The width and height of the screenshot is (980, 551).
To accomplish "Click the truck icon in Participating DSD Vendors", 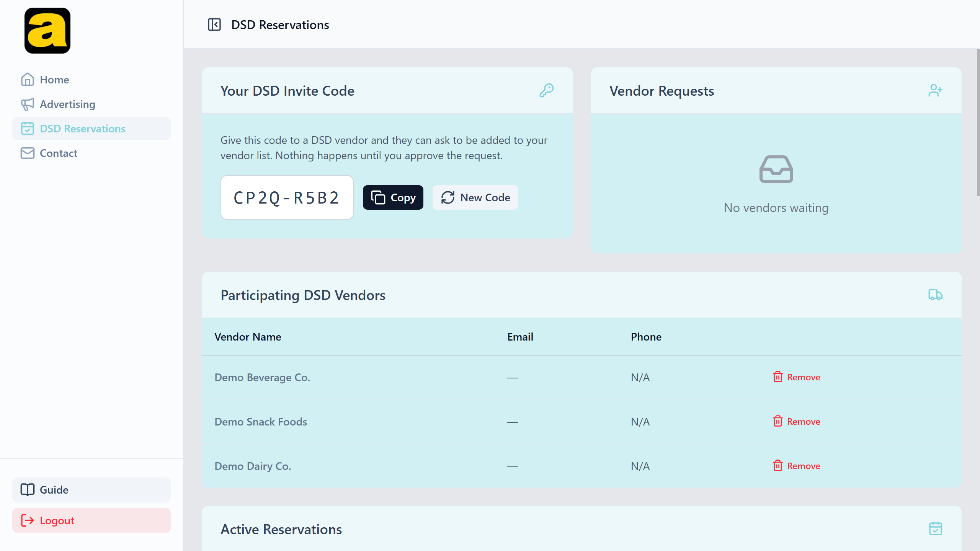I will click(x=936, y=295).
